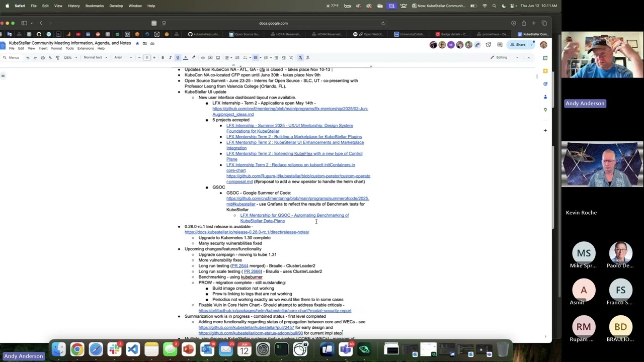Select Andy Anderson's video thumbnail
This screenshot has width=644, height=362.
pos(602,55)
